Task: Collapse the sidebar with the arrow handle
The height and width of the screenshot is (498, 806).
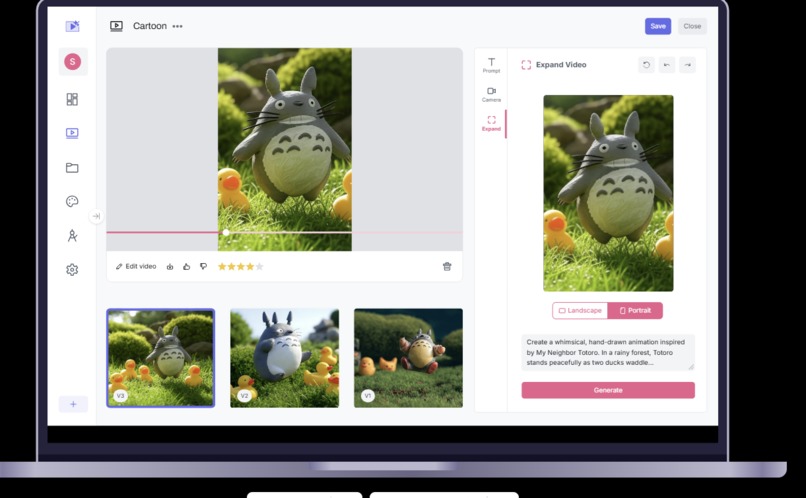Action: (x=96, y=216)
